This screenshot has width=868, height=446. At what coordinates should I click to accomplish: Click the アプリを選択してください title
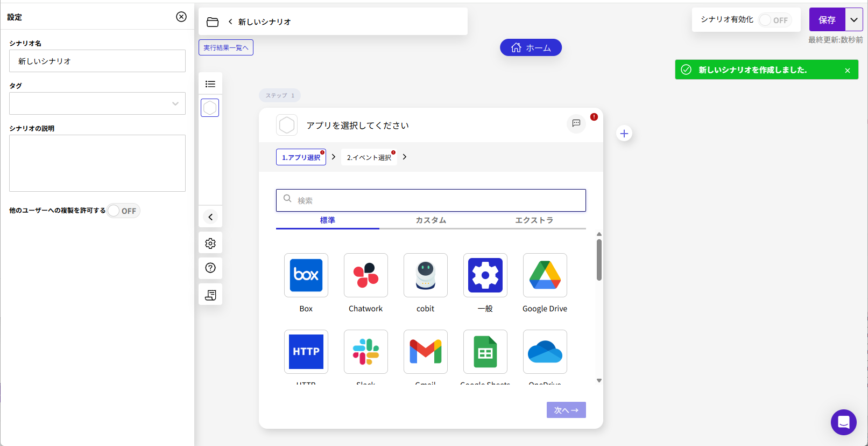(358, 126)
